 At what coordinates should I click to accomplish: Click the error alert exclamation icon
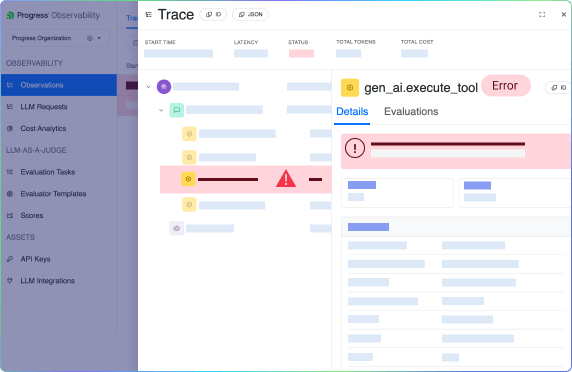pyautogui.click(x=355, y=148)
